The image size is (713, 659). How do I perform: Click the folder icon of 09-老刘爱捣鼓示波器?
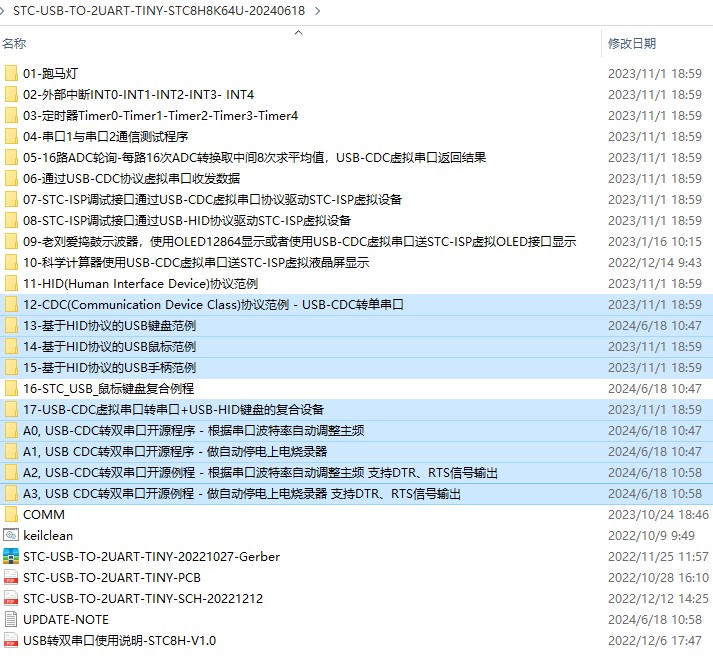11,241
